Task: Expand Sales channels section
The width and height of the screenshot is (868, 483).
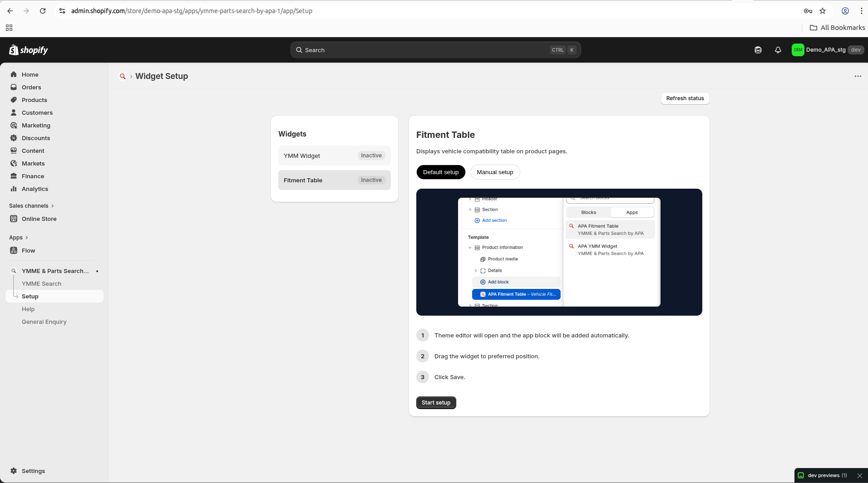Action: click(x=31, y=206)
